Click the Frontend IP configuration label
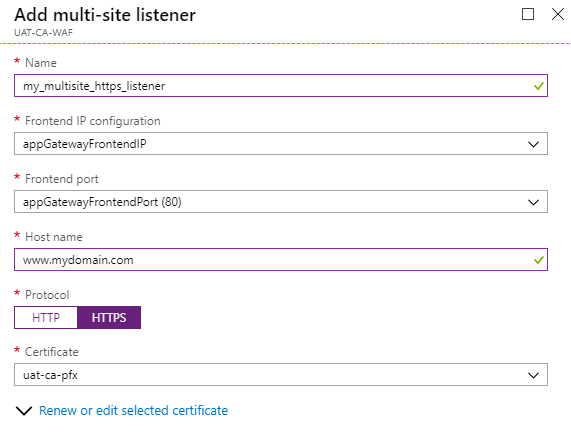 click(x=92, y=121)
